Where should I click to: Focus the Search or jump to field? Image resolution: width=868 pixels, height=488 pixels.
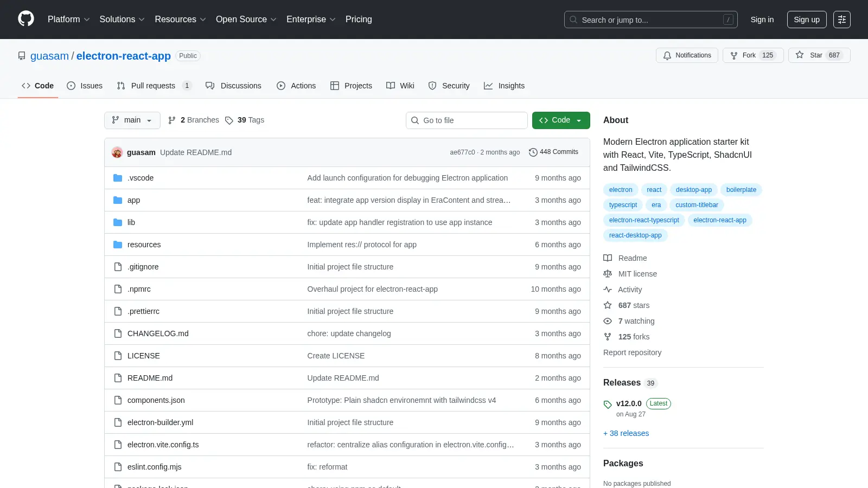pos(651,20)
